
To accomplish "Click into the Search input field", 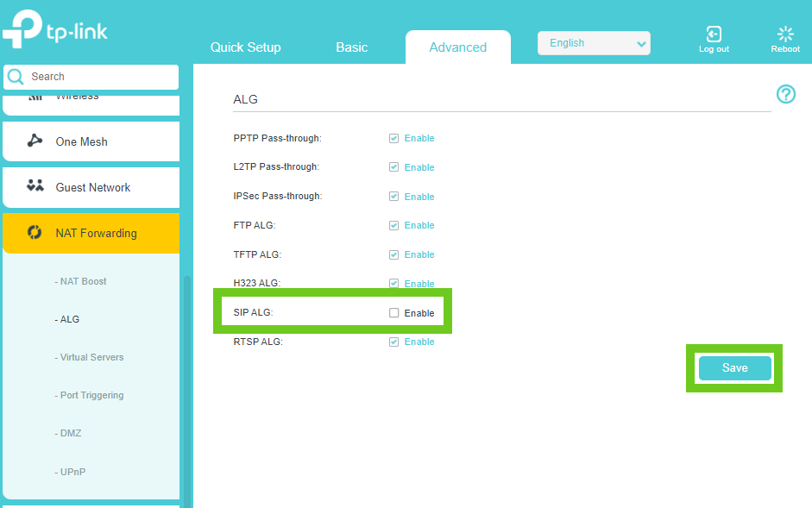I will 99,77.
